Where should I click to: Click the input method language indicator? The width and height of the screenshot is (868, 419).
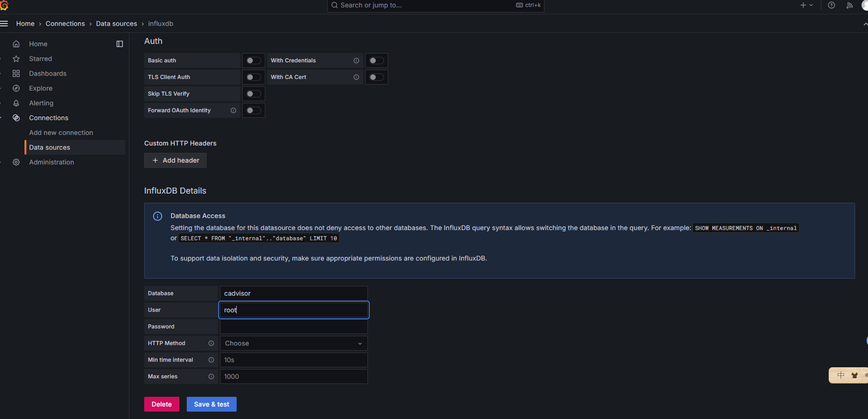click(841, 375)
